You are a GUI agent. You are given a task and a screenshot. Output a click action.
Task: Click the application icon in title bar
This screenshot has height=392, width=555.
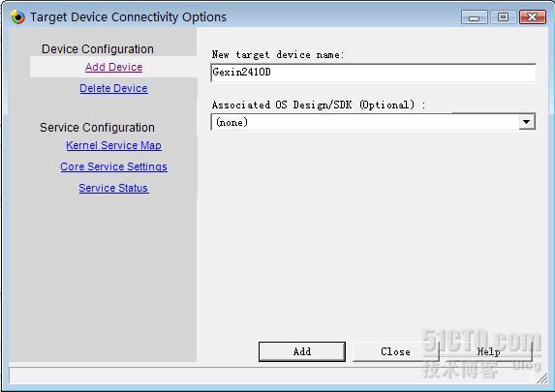pos(17,16)
